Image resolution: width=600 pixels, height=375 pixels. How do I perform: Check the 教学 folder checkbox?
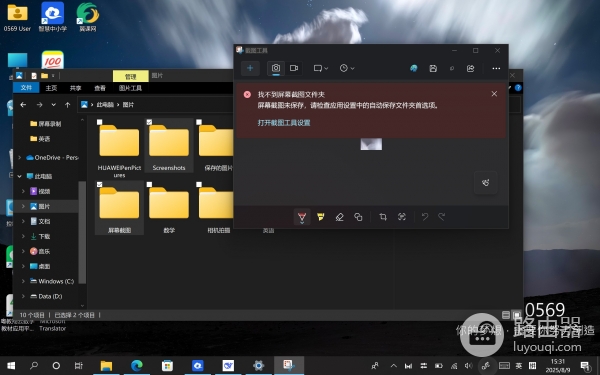pyautogui.click(x=149, y=184)
